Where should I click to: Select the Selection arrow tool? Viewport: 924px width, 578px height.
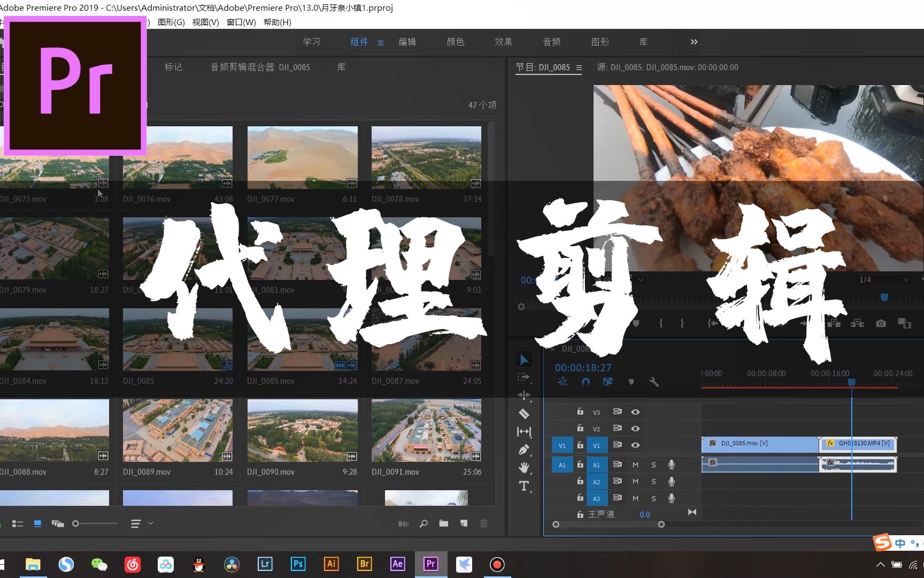click(x=524, y=360)
